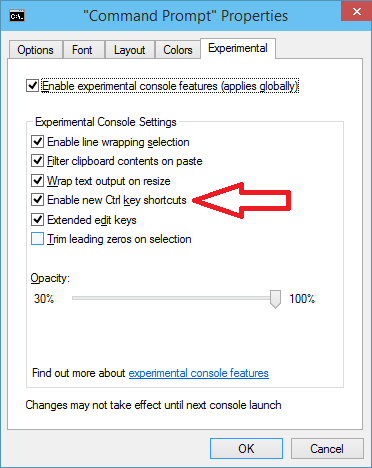This screenshot has width=372, height=468.
Task: Toggle the Extended edit keys checkbox
Action: click(x=37, y=220)
